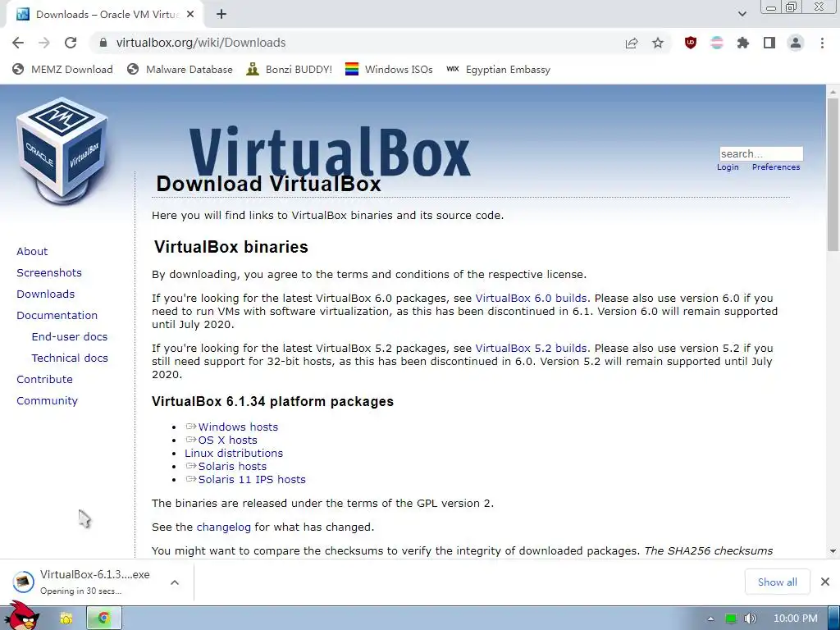Click the VirtualBox cube logo
Viewport: 840px width, 630px height.
point(62,151)
